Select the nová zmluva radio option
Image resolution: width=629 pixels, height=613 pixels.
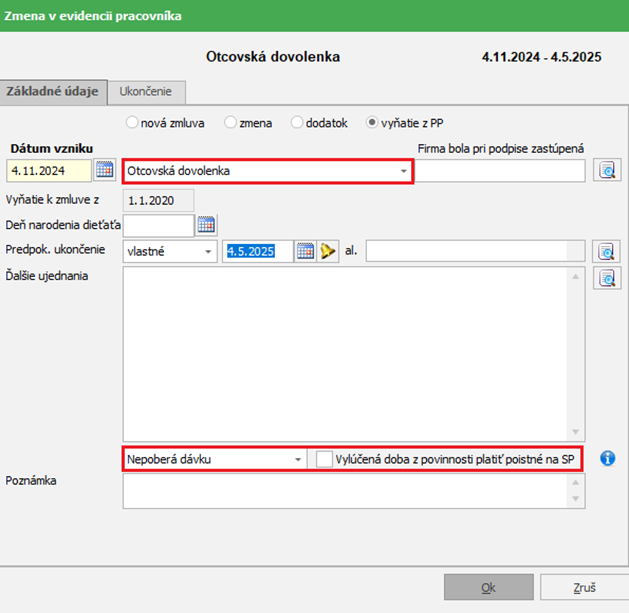point(132,122)
